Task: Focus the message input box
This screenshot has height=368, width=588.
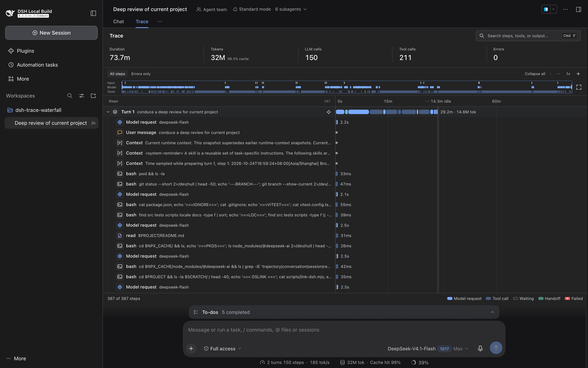Action: (x=344, y=330)
